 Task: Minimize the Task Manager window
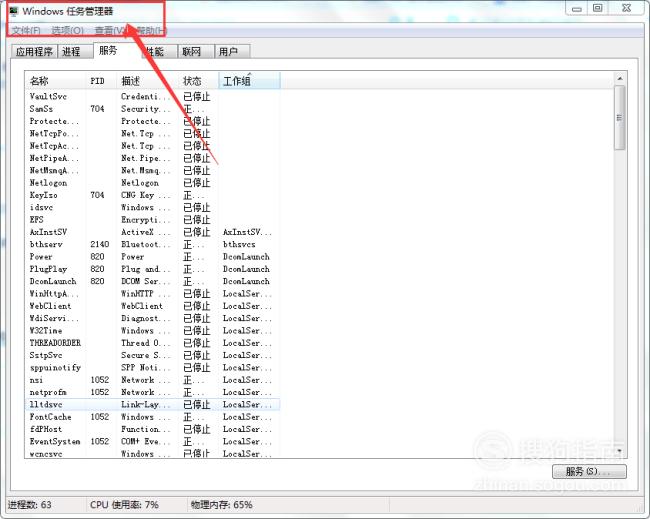tap(577, 8)
